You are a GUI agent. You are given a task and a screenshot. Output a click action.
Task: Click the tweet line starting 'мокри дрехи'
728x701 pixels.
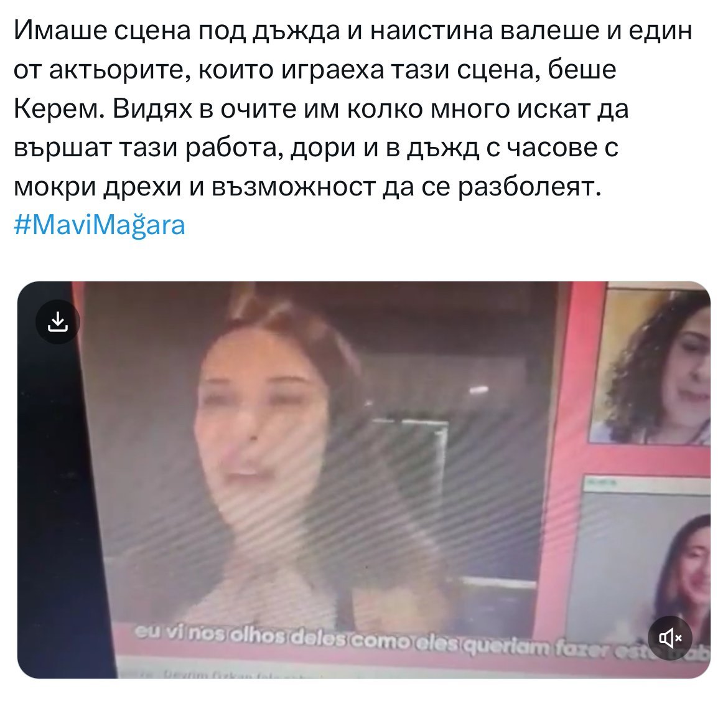(x=307, y=187)
